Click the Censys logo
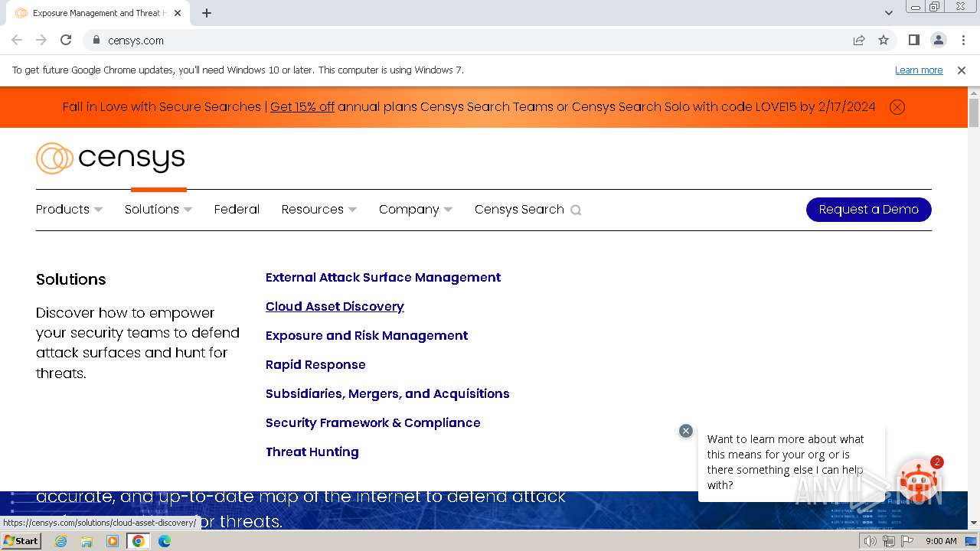Image resolution: width=980 pixels, height=551 pixels. pyautogui.click(x=110, y=158)
